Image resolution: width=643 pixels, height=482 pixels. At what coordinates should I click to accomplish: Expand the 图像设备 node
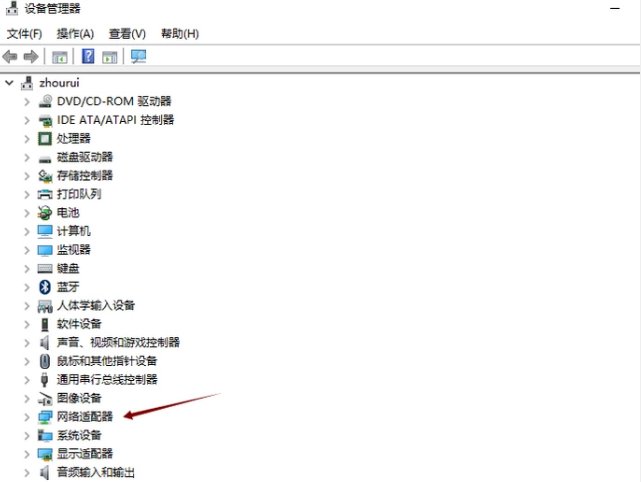click(x=27, y=399)
